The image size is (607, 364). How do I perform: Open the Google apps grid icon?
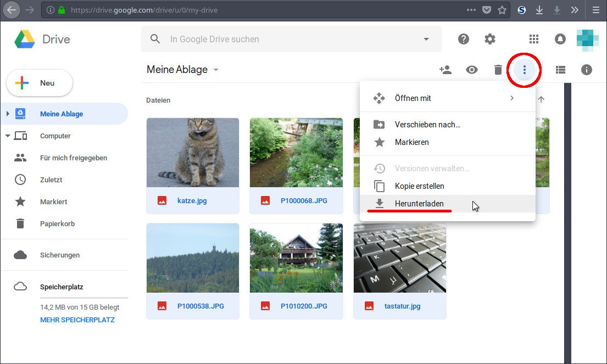coord(533,39)
